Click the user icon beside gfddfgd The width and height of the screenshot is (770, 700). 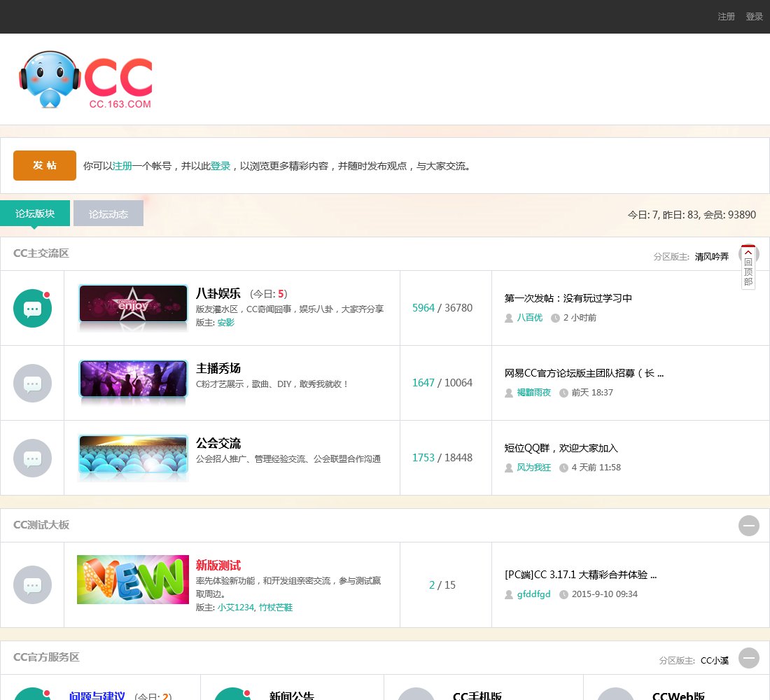(509, 594)
